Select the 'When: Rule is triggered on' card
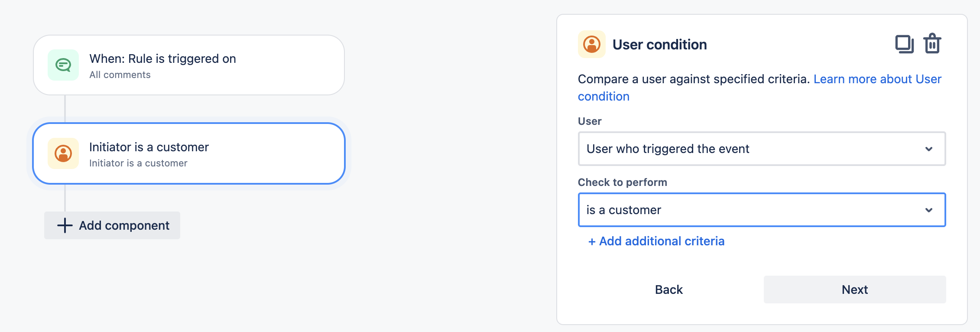Image resolution: width=980 pixels, height=332 pixels. click(188, 65)
